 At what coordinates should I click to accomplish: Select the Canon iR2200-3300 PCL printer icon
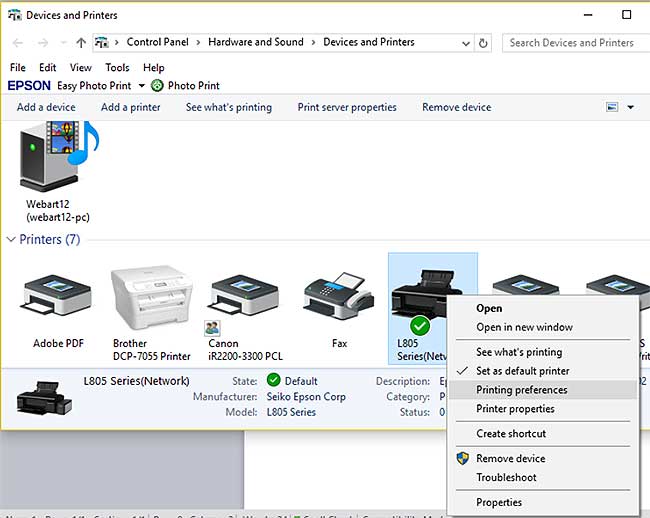click(245, 295)
